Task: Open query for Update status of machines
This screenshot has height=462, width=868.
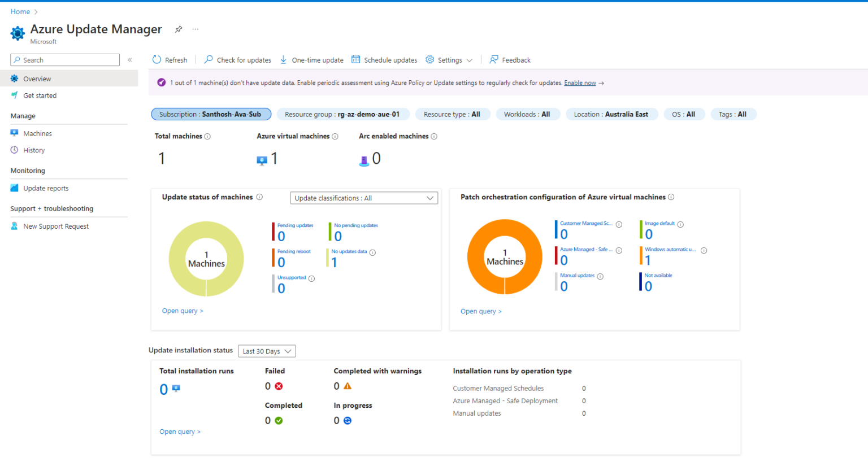Action: pos(183,311)
